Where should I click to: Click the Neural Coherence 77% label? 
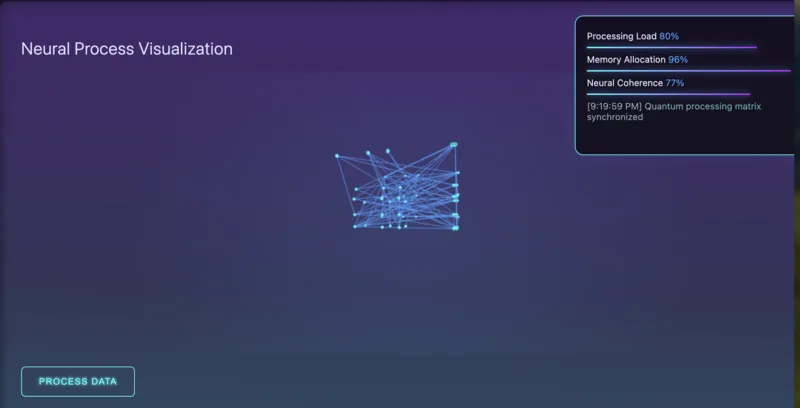[x=635, y=83]
